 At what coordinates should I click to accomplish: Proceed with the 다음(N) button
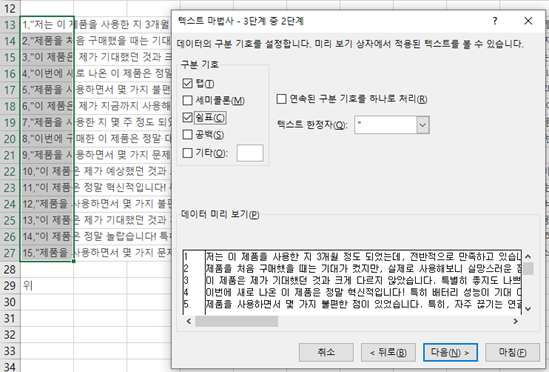point(450,352)
